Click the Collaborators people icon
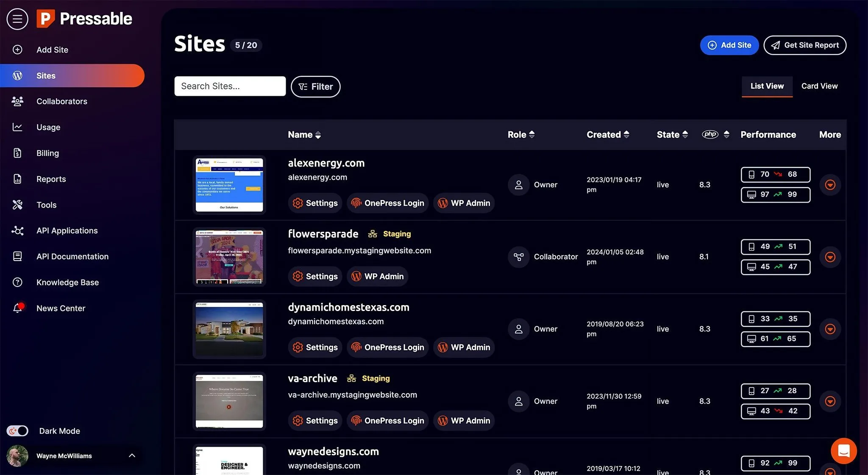The width and height of the screenshot is (868, 475). tap(17, 101)
